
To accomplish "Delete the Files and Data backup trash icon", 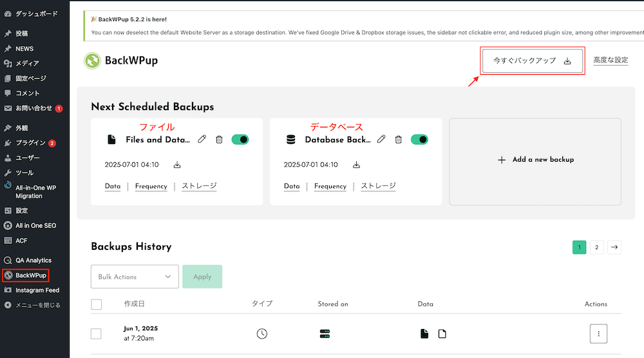I will (x=220, y=140).
